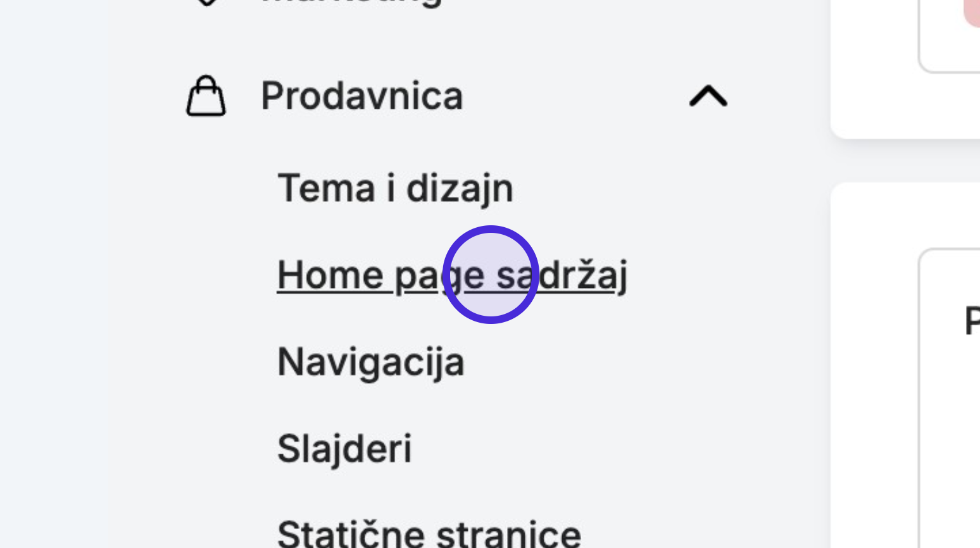This screenshot has width=980, height=548.
Task: Click the light blue strip left of the sidebar
Action: [x=54, y=274]
